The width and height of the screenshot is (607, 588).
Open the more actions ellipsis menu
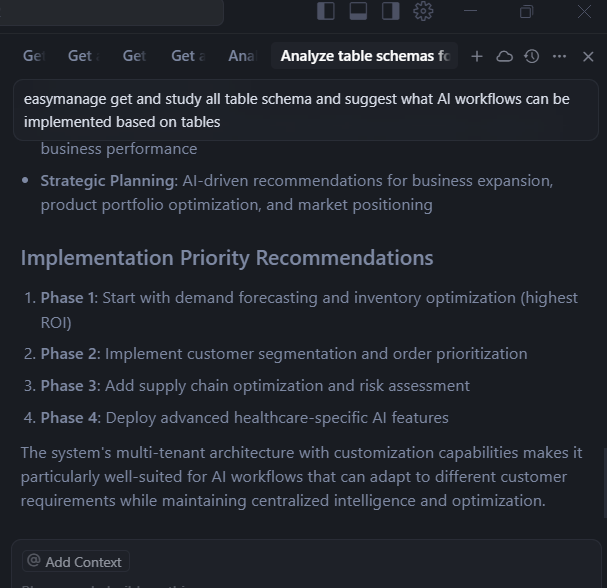point(559,57)
